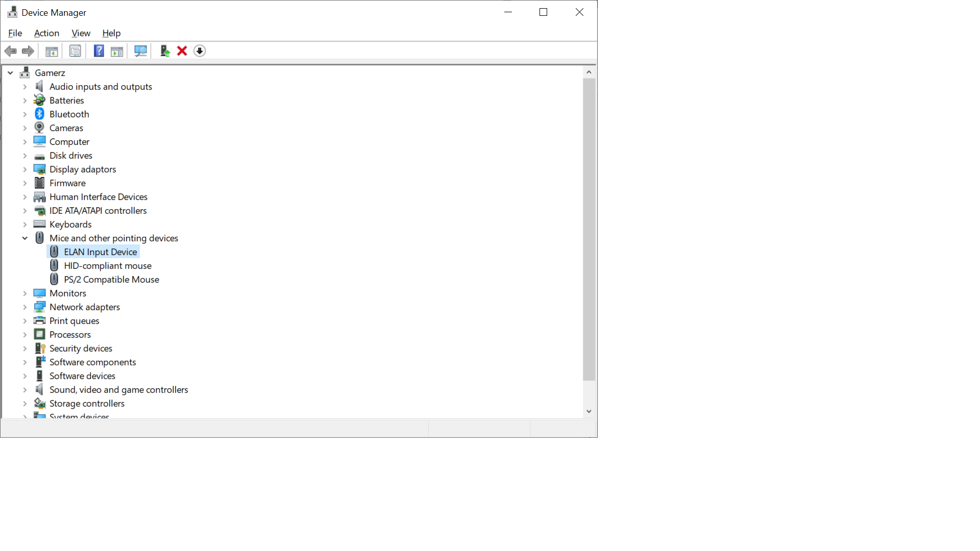This screenshot has height=551, width=980.
Task: Open the File menu
Action: pos(15,33)
